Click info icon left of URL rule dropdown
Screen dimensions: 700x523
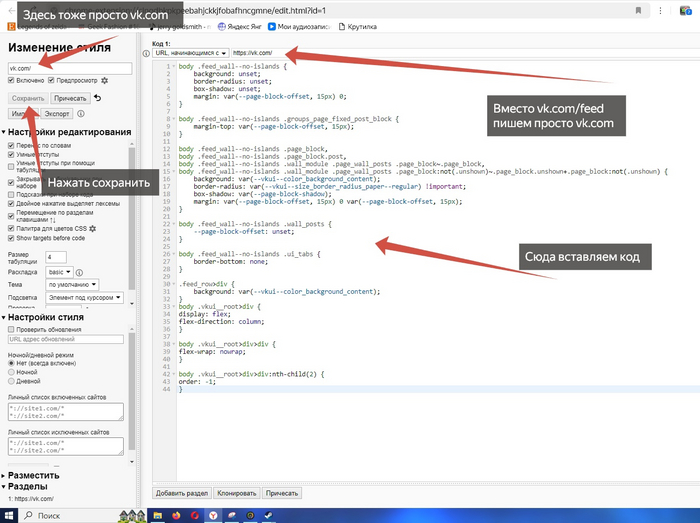click(147, 53)
